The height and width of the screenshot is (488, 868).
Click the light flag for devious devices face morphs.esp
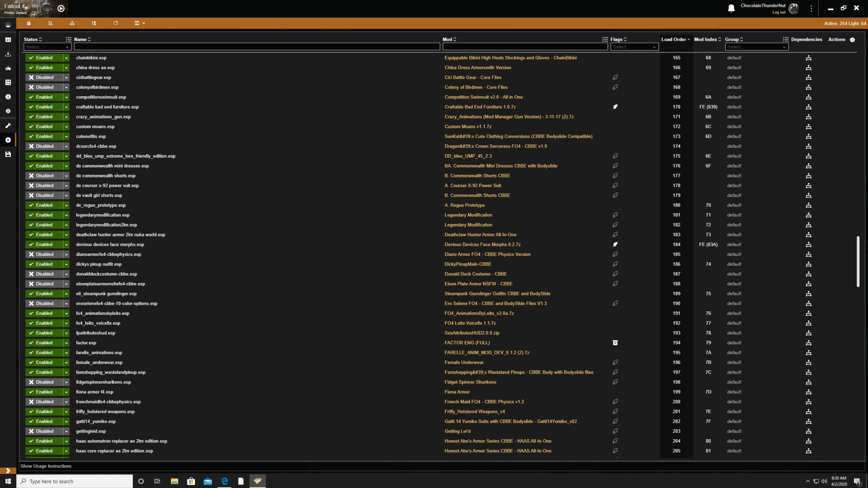615,244
